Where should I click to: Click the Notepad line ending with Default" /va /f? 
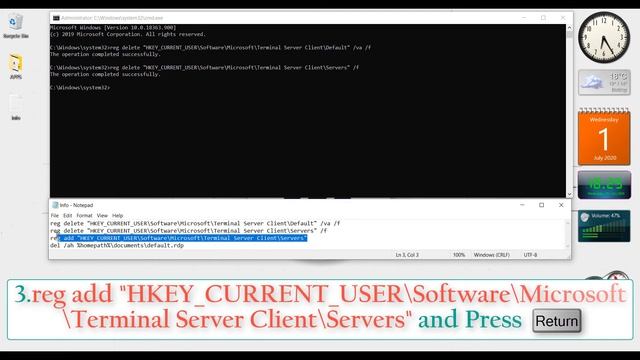point(195,223)
